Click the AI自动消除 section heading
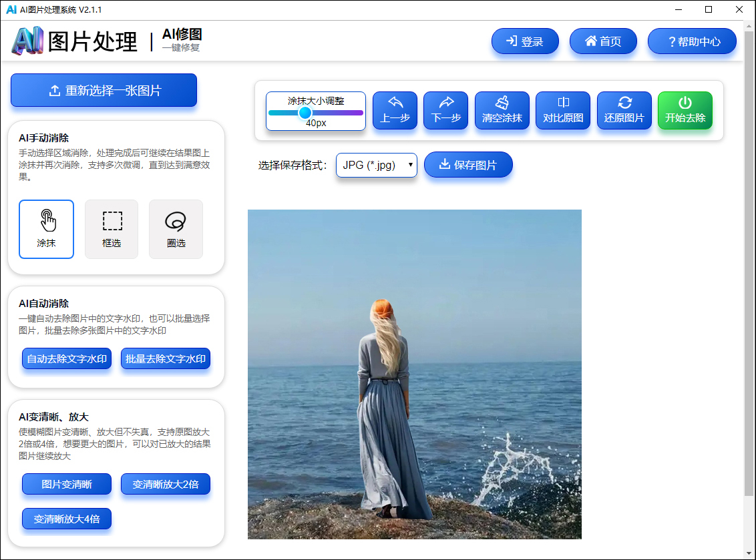This screenshot has height=560, width=756. pos(44,304)
